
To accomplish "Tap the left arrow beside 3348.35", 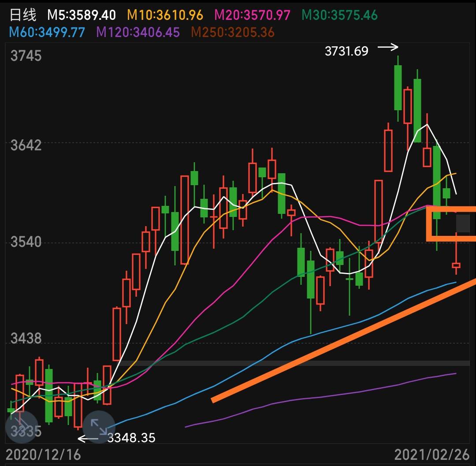I will pyautogui.click(x=88, y=439).
